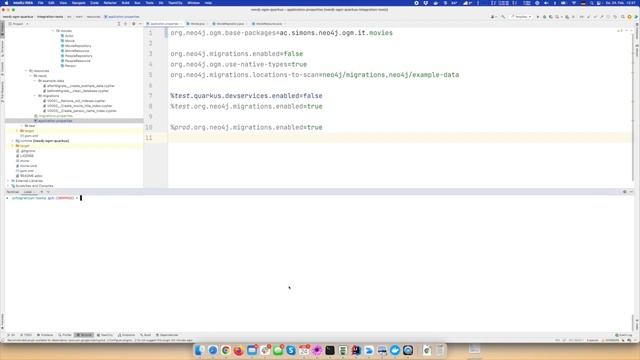Open the Dependencies tool window
Viewport: 640px width, 360px height.
[167, 335]
